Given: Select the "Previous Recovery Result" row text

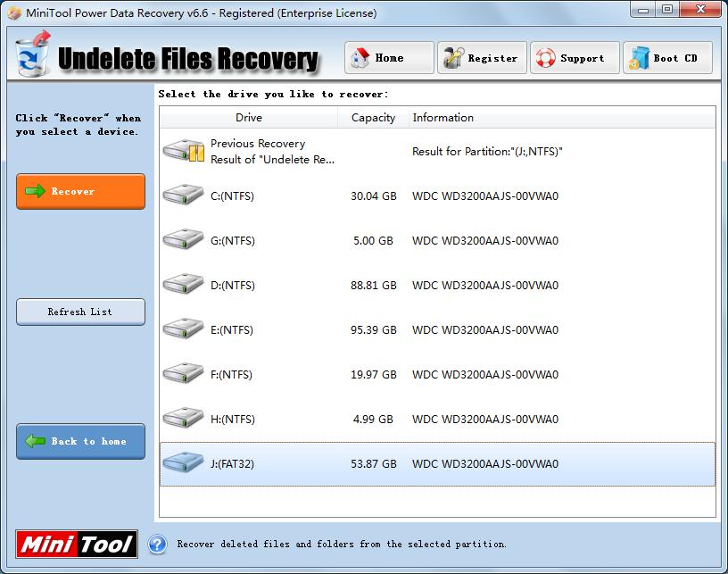Looking at the screenshot, I should click(272, 152).
